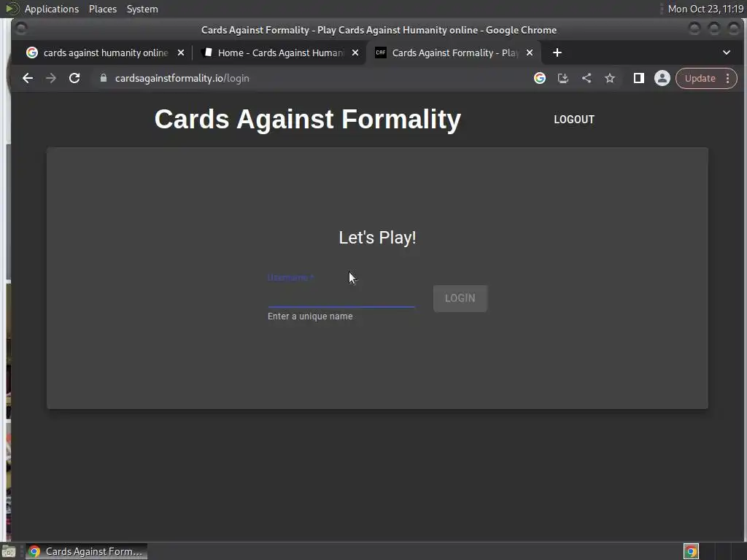Image resolution: width=747 pixels, height=560 pixels.
Task: Click the show desktop icon in the taskbar
Action: point(9,551)
